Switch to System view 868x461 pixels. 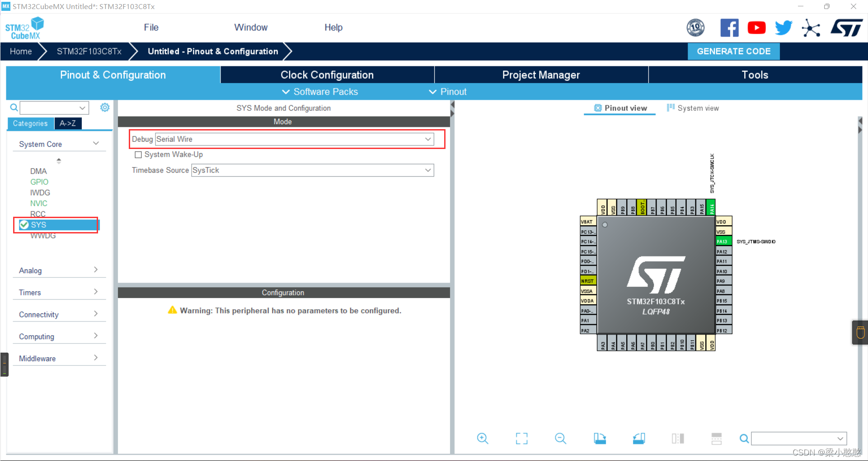(x=693, y=108)
